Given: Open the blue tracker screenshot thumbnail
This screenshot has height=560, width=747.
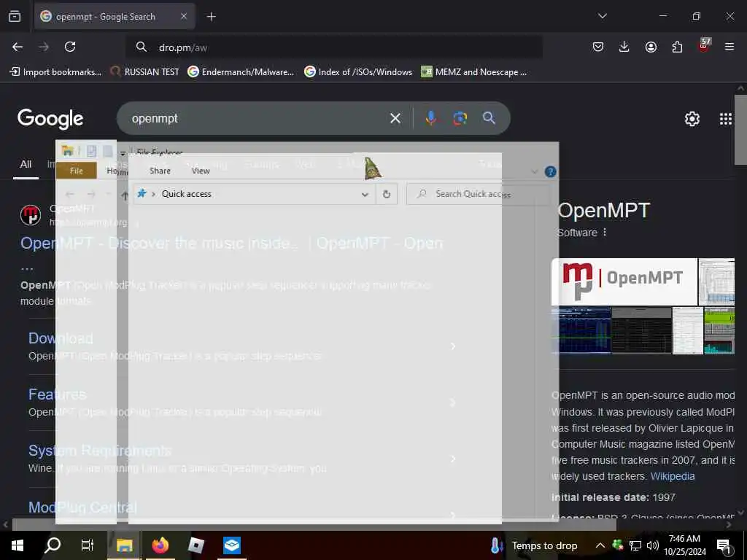Looking at the screenshot, I should point(581,330).
